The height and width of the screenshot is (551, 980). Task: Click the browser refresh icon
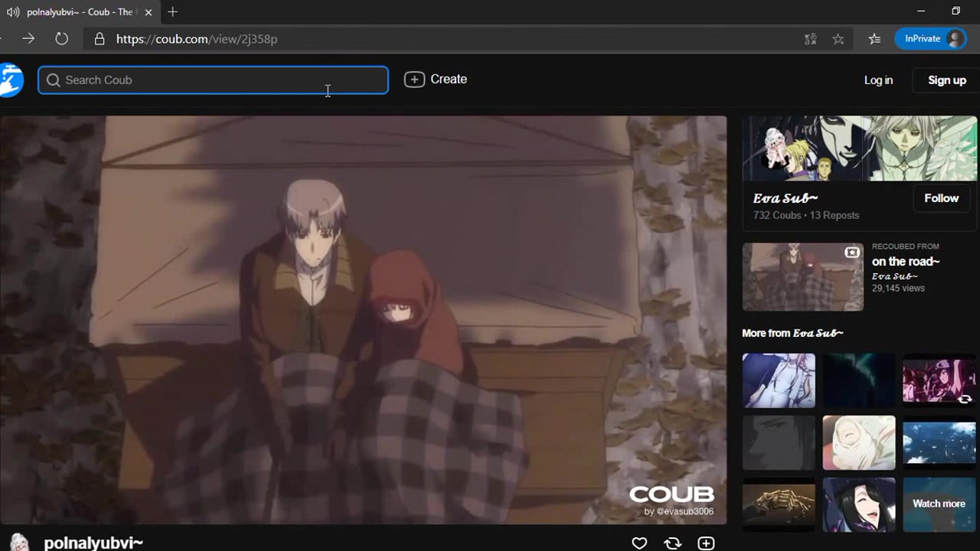click(x=61, y=38)
